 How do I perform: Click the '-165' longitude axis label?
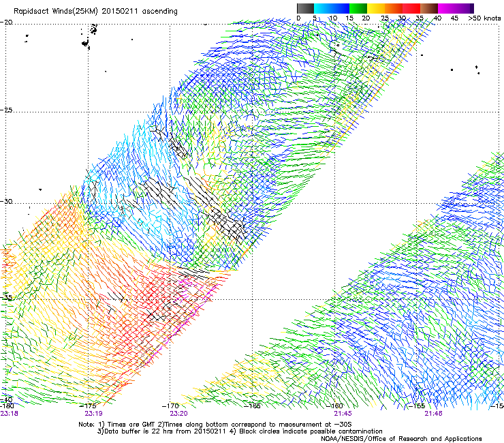click(252, 406)
